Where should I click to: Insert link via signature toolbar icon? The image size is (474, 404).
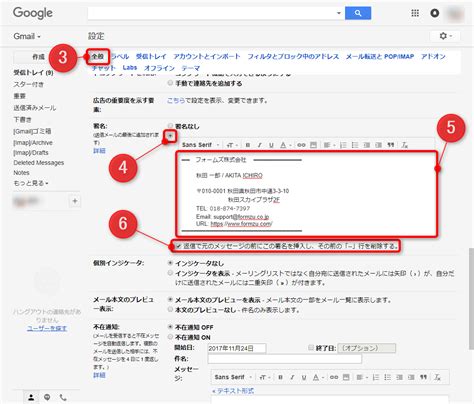pos(301,145)
